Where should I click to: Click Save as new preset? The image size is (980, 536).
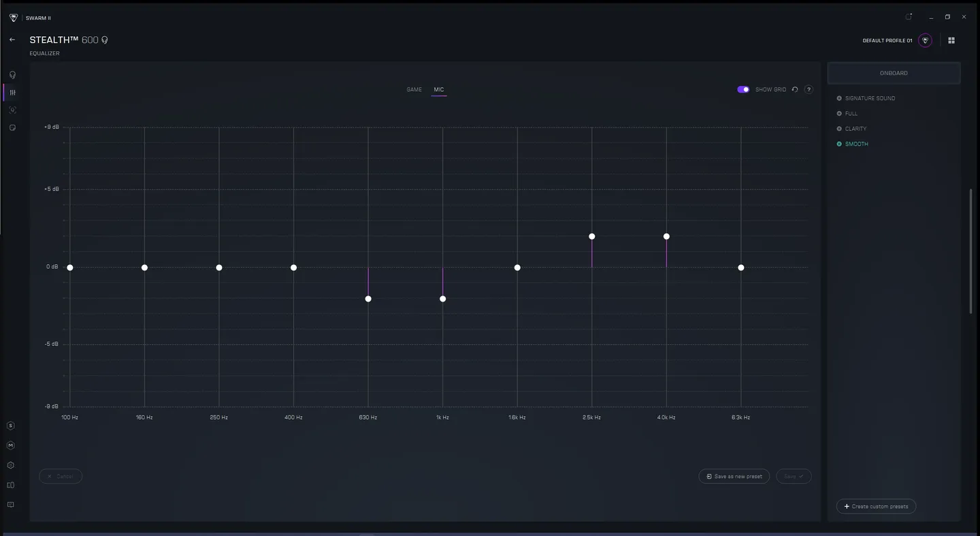coord(734,476)
